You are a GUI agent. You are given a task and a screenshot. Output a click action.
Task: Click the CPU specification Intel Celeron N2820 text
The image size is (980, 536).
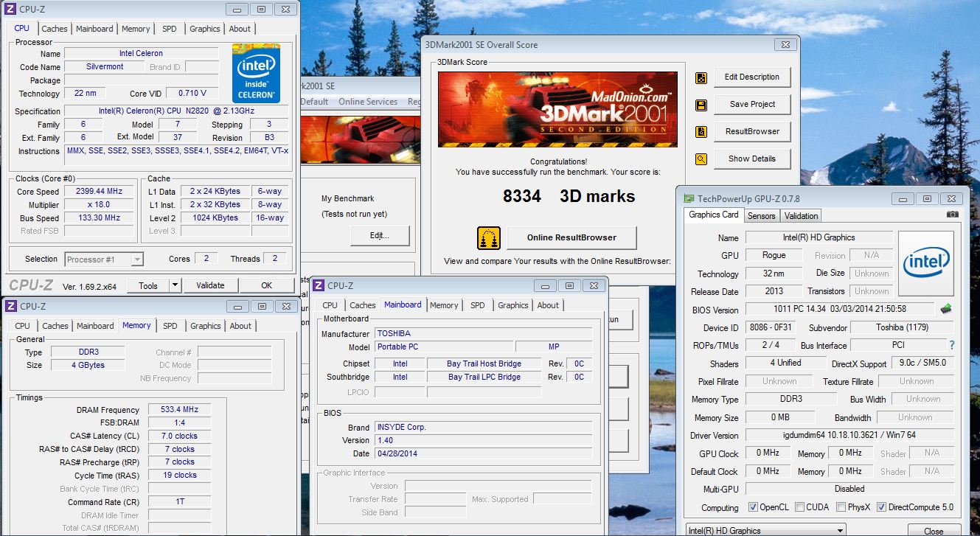tap(176, 111)
